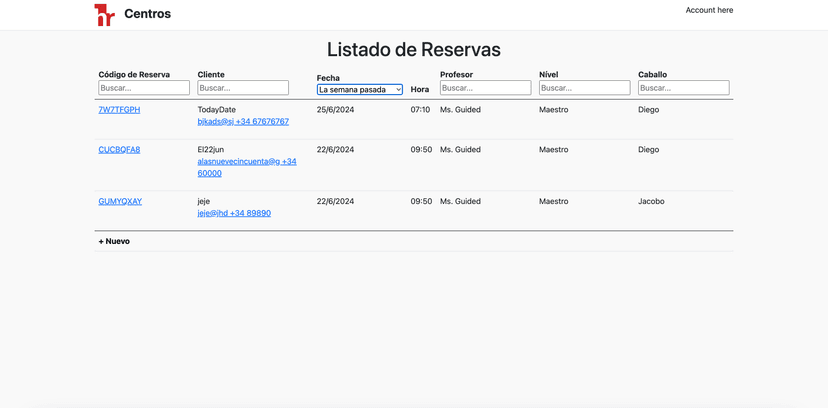
Task: Click the alasnuevecincuenta@g contact link
Action: coord(246,162)
